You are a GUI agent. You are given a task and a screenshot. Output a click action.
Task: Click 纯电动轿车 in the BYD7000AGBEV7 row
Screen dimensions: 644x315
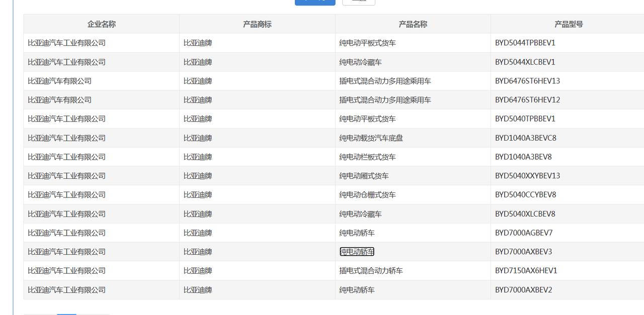pyautogui.click(x=357, y=233)
